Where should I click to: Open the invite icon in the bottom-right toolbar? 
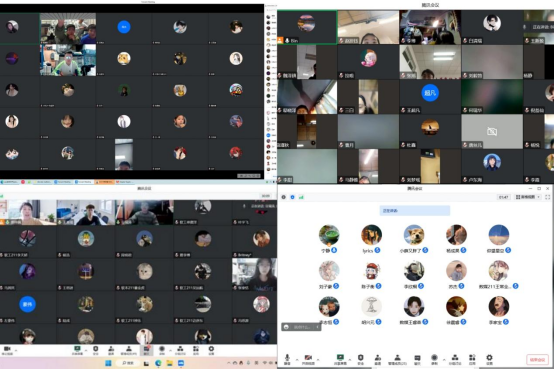378,359
